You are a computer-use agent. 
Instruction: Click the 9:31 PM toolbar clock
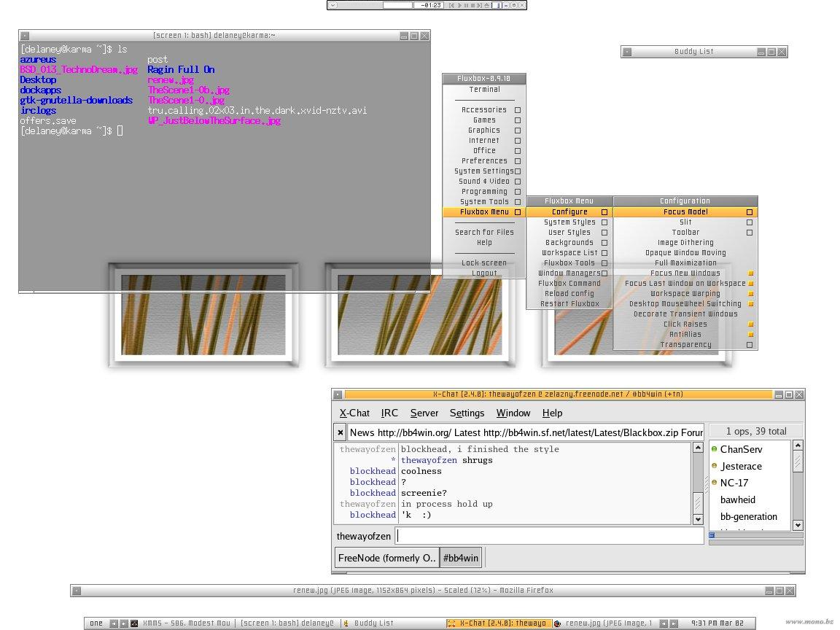point(717,623)
